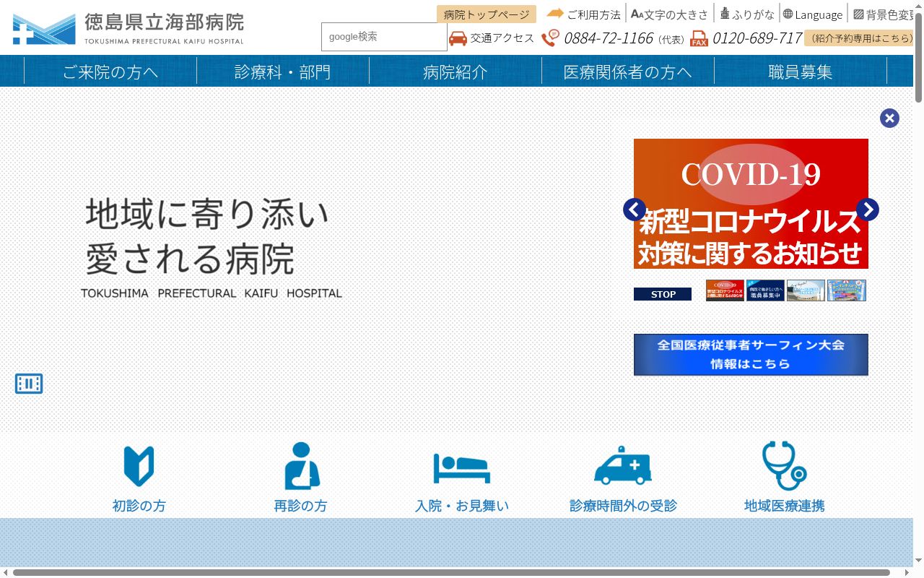
Task: Select the first COVID-19 slide thumbnail
Action: click(x=725, y=290)
